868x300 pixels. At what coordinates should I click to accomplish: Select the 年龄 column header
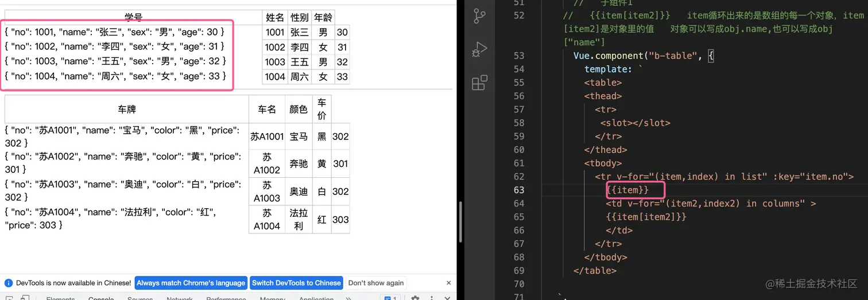coord(323,17)
